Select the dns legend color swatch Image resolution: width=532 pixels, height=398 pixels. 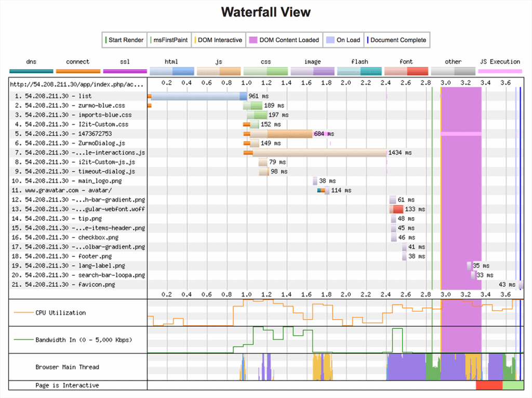point(31,70)
